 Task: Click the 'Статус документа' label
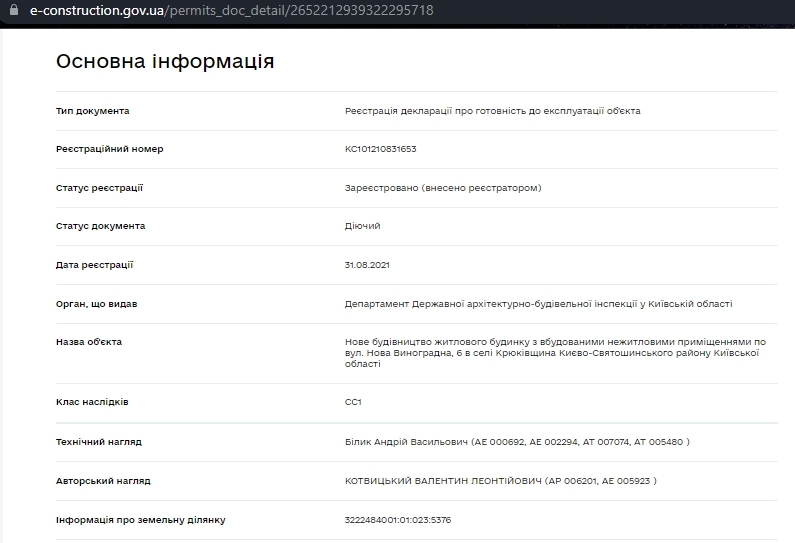click(100, 226)
